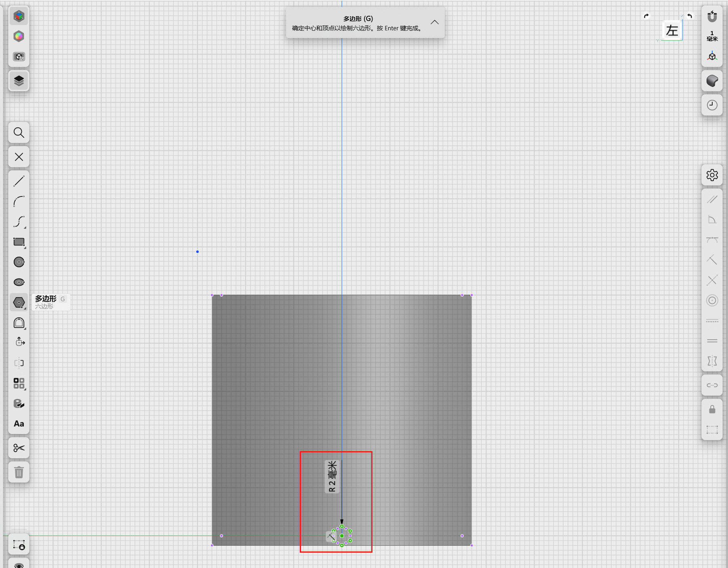Viewport: 728px width, 568px height.
Task: Click the green polygon center point
Action: [x=342, y=536]
